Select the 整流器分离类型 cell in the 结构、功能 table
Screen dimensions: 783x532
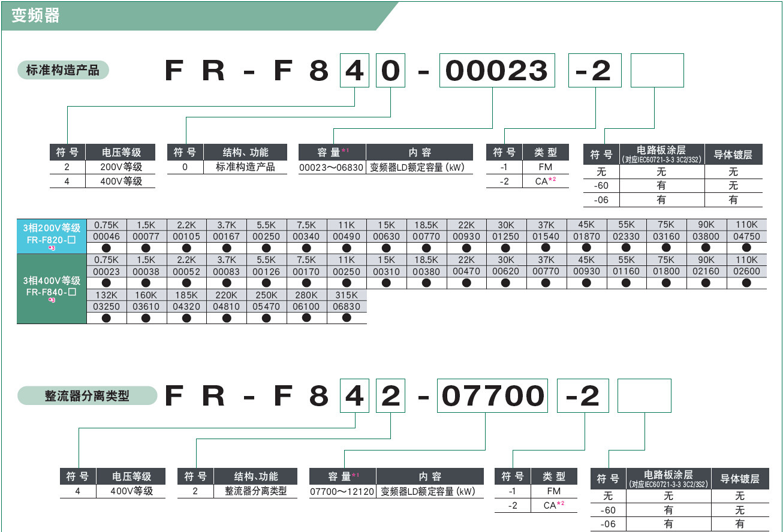(256, 491)
